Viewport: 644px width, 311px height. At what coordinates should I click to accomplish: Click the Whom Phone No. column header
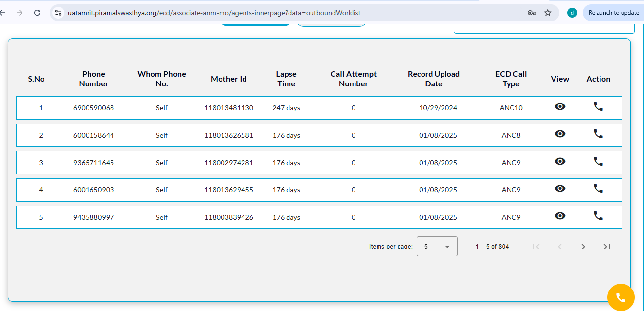click(162, 79)
